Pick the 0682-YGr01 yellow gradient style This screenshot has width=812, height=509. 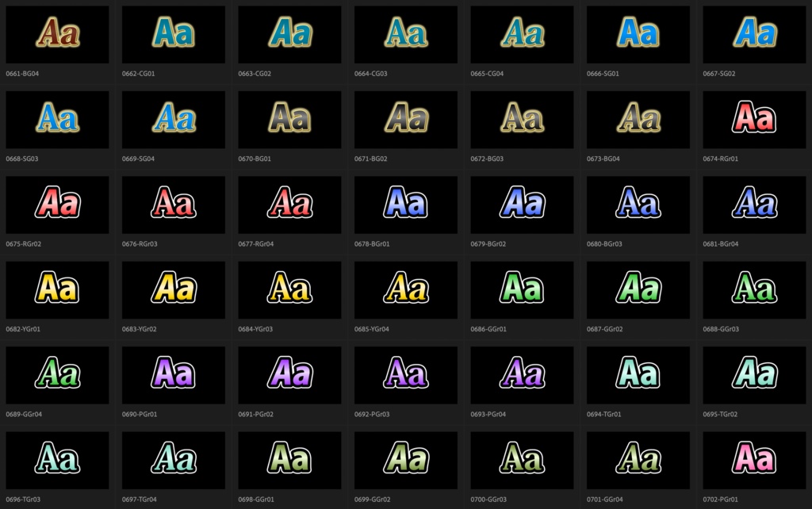click(x=56, y=289)
